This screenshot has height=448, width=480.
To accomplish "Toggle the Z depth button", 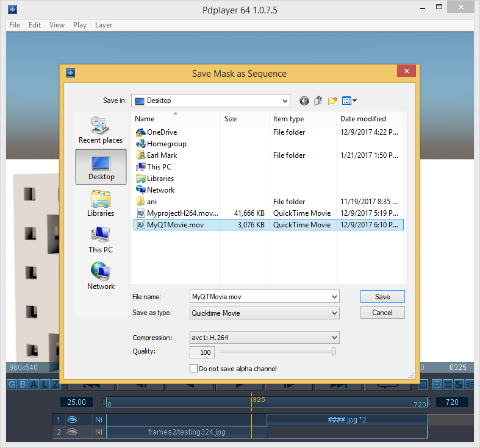I will 55,385.
